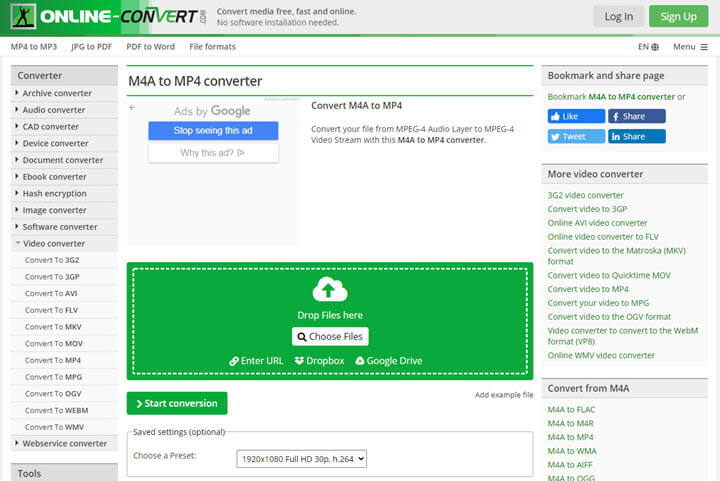Open JPG to PDF nav item

[x=91, y=47]
